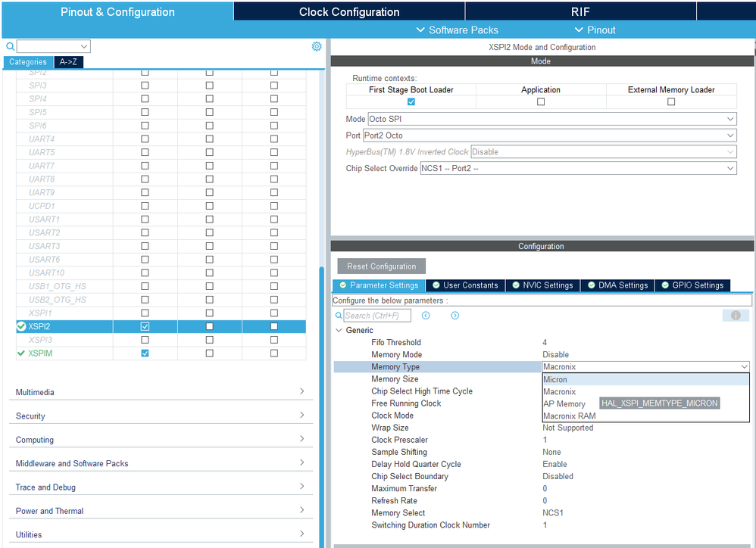Click the Wrap Size value Not Supported

click(x=567, y=428)
